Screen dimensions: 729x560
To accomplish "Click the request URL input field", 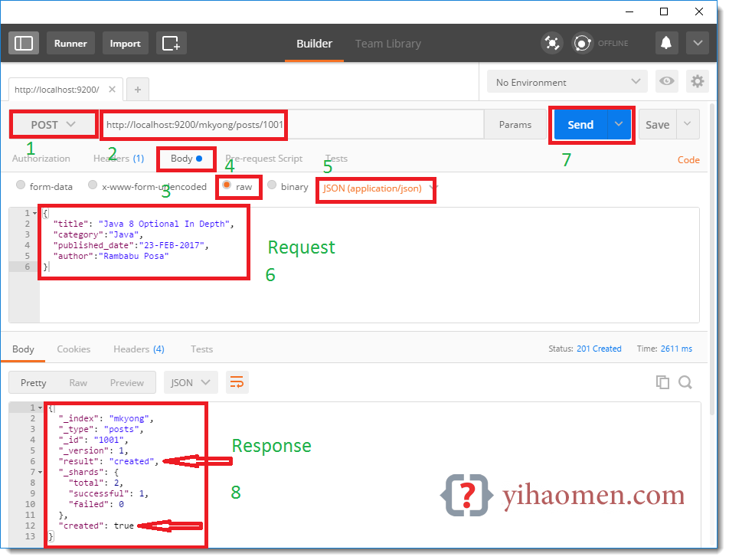I will click(x=293, y=125).
